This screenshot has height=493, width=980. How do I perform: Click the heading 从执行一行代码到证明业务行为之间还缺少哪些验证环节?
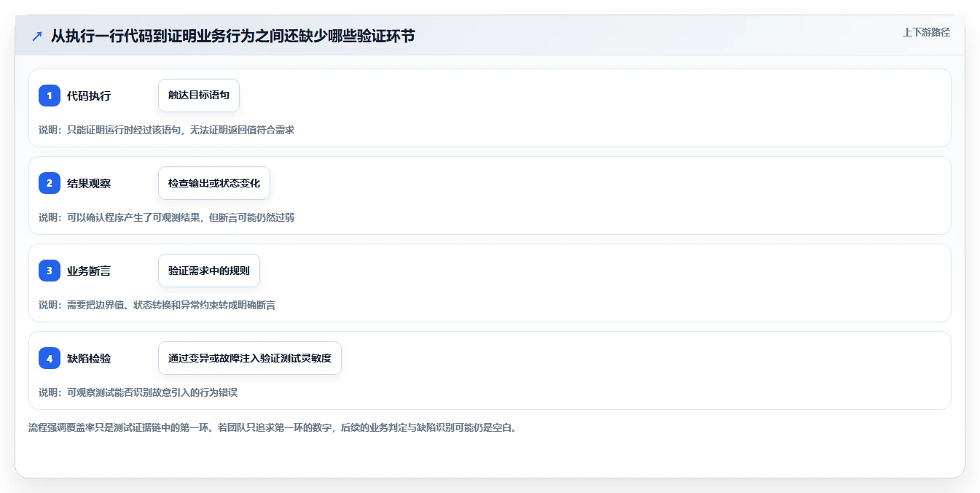point(232,36)
